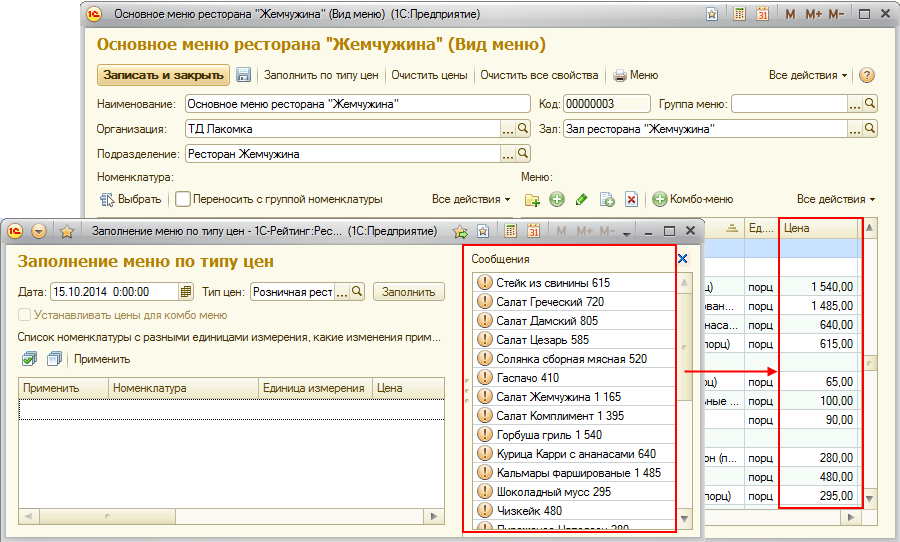The width and height of the screenshot is (900, 542).
Task: Click the Сообщения list vertical scrollbar
Action: click(684, 400)
